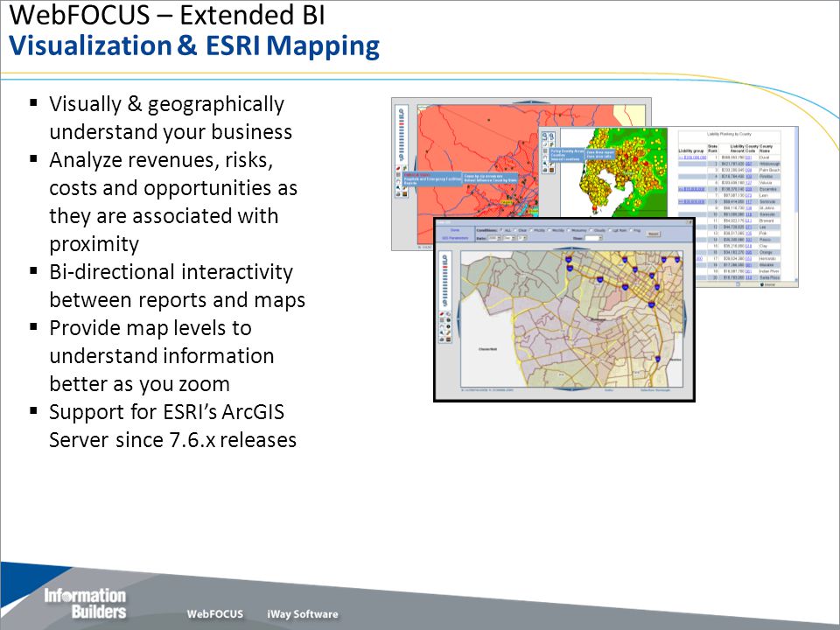Viewport: 840px width, 630px height.
Task: Open the layers tool in street map window
Action: click(448, 339)
